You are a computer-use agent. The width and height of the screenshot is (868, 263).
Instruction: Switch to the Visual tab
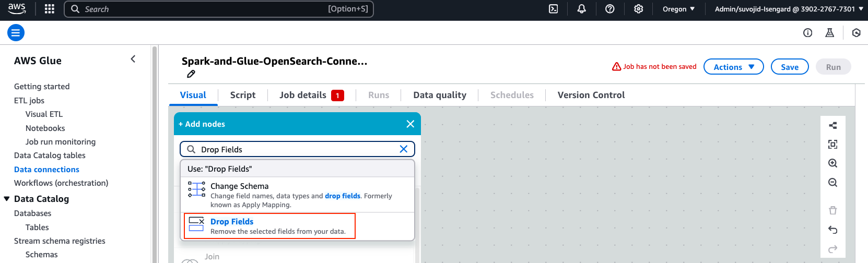(x=193, y=95)
